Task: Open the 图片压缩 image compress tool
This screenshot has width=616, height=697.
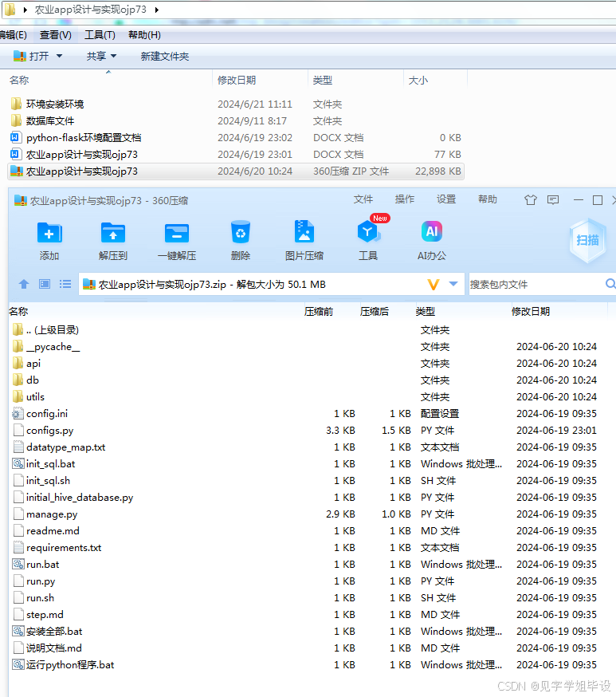Action: 304,231
